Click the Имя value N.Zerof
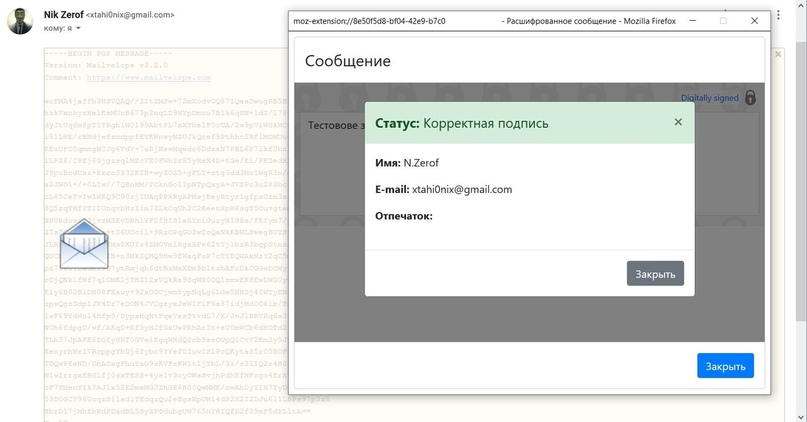The image size is (807, 422). pyautogui.click(x=421, y=163)
